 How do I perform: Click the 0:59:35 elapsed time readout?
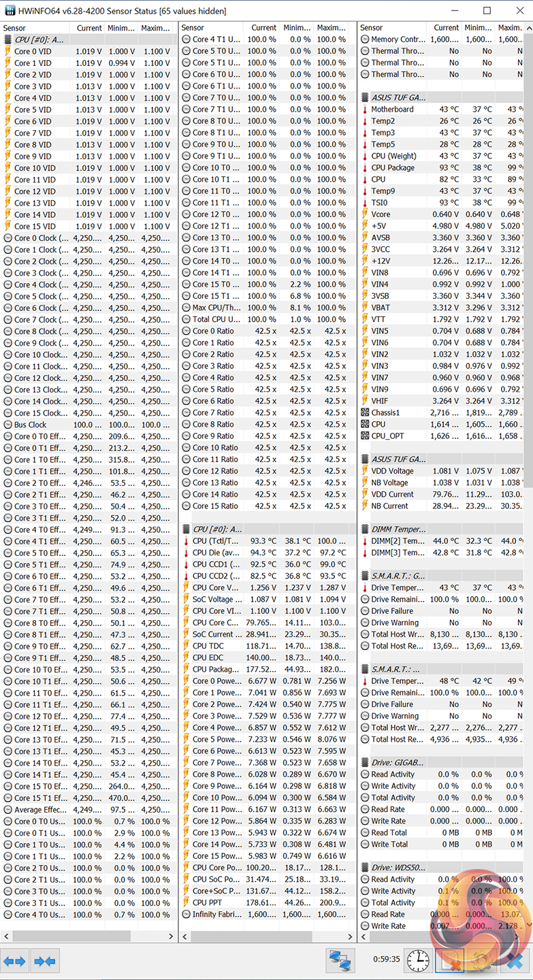pos(387,960)
